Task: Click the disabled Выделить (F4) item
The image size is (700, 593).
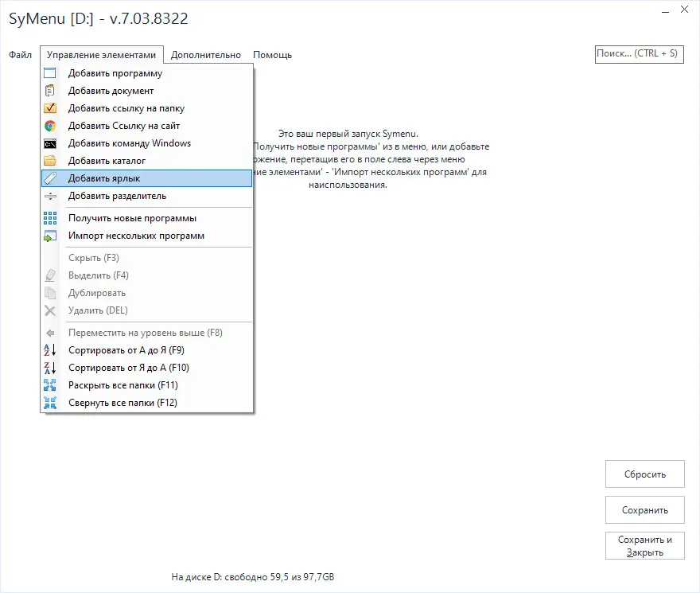Action: (147, 275)
